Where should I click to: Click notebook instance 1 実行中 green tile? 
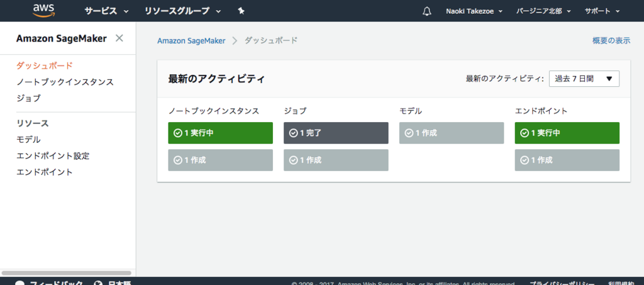coord(220,133)
